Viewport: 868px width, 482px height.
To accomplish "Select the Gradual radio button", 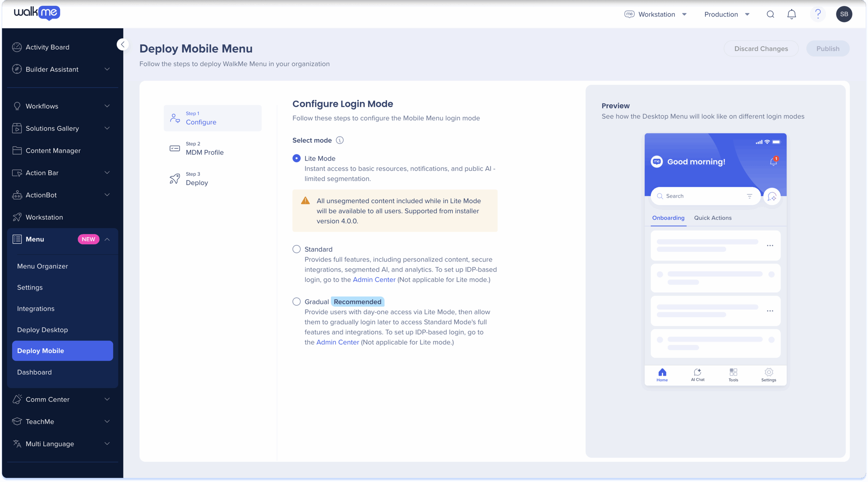I will pos(296,302).
